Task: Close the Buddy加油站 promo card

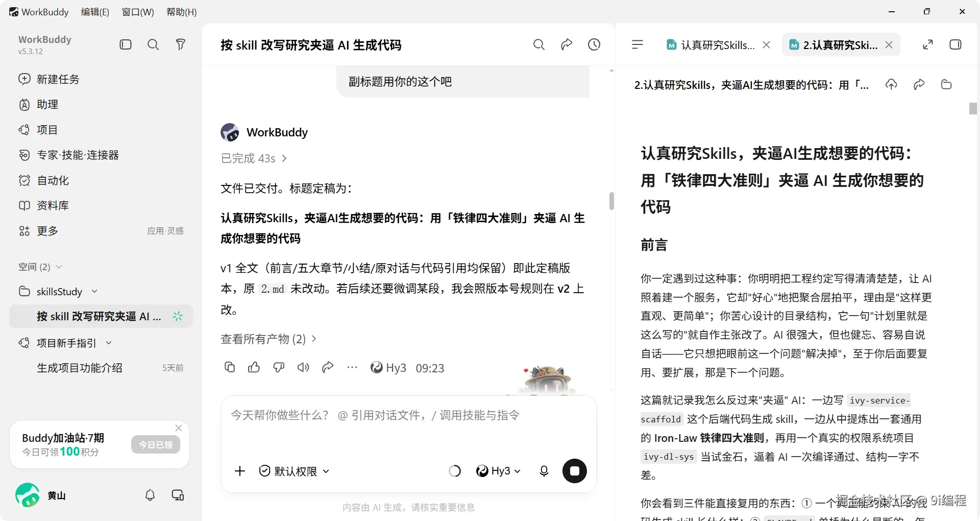Action: 179,428
